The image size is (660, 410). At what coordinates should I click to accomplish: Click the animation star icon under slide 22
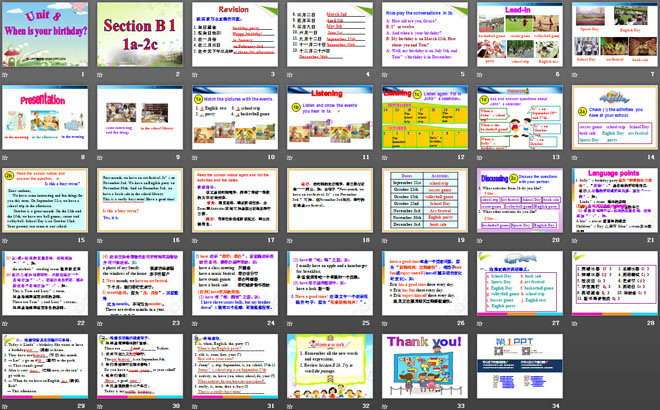5,323
